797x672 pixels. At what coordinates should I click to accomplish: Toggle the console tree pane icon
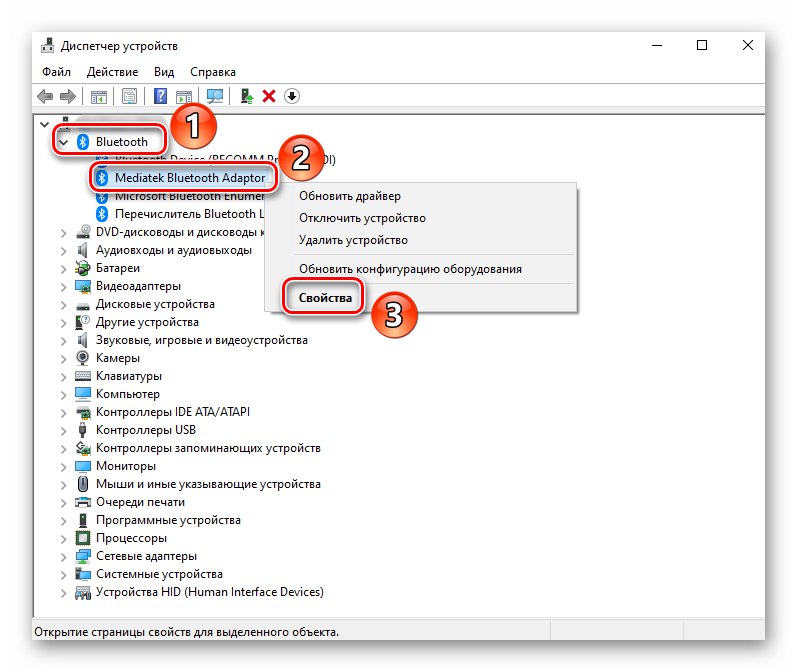99,96
